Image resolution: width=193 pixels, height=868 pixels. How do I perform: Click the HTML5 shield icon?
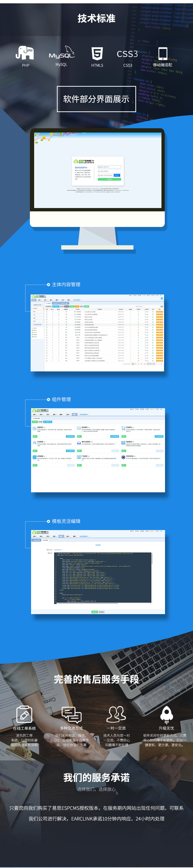pos(97,54)
